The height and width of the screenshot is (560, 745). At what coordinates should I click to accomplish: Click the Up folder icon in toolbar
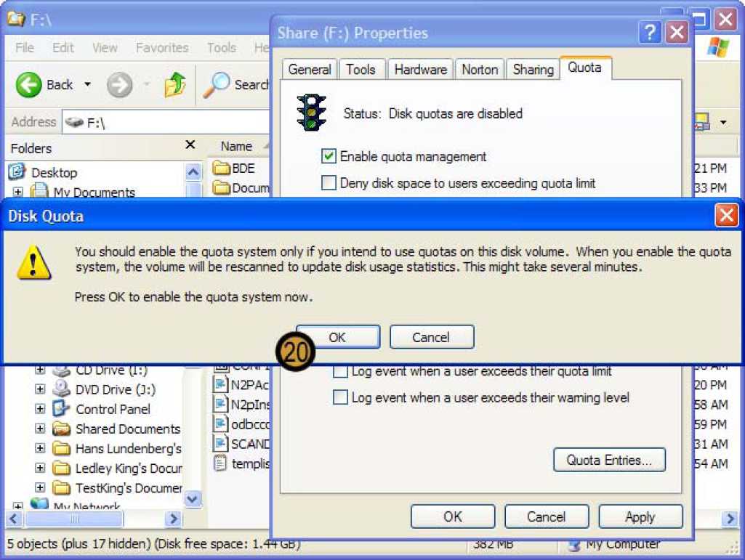point(174,86)
